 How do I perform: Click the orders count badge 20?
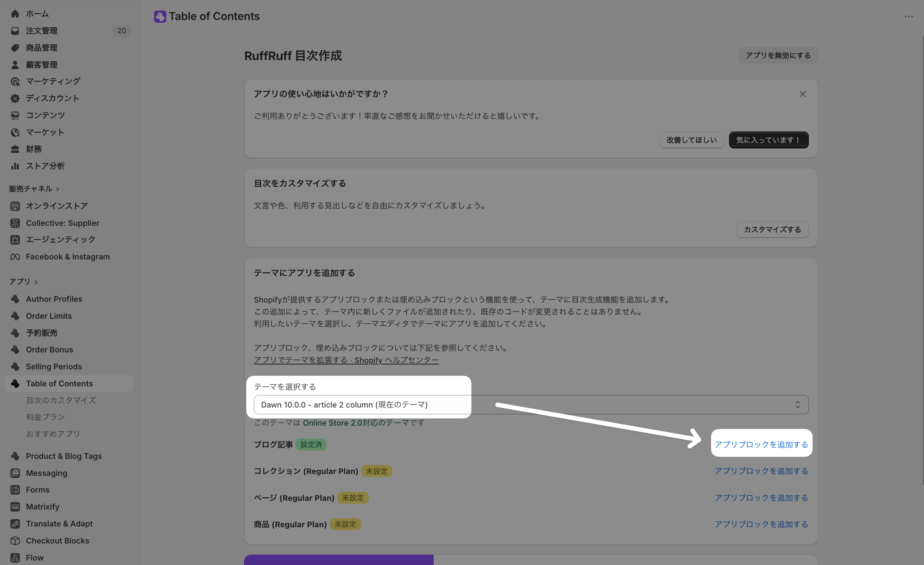(x=122, y=31)
